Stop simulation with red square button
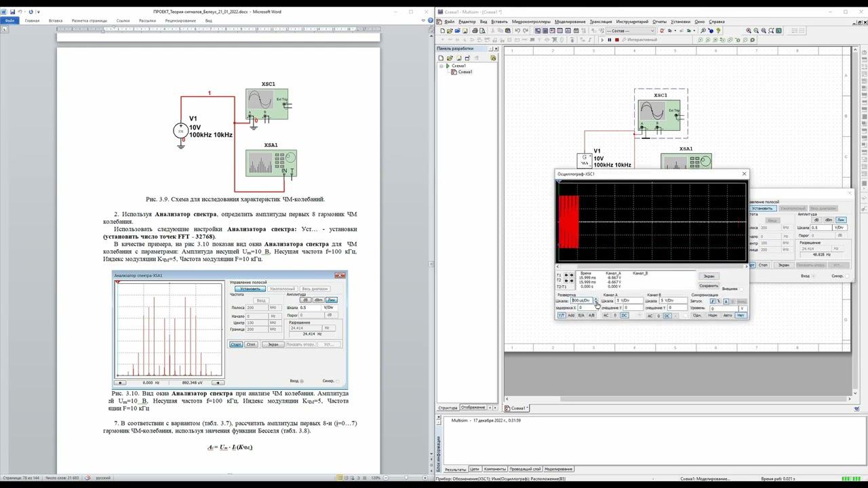The image size is (868, 488). tap(616, 40)
